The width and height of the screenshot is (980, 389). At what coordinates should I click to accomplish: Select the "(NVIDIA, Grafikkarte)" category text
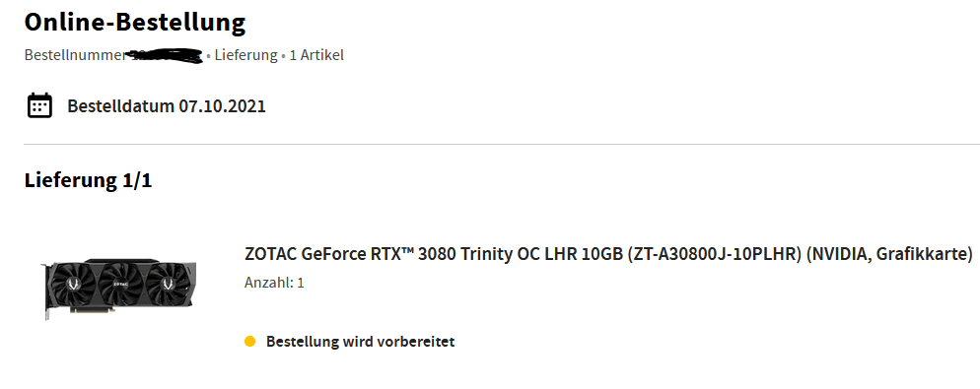click(x=889, y=254)
